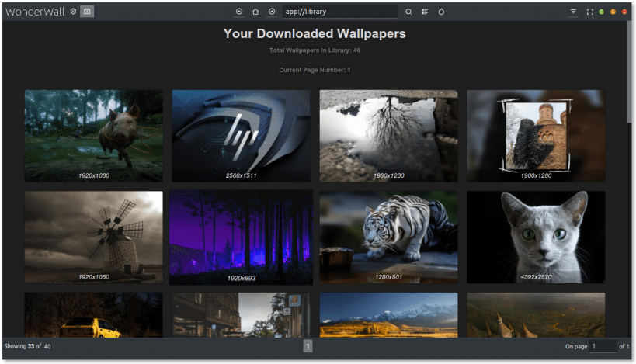Open the purple forest 1920x893 wallpaper

(x=241, y=237)
